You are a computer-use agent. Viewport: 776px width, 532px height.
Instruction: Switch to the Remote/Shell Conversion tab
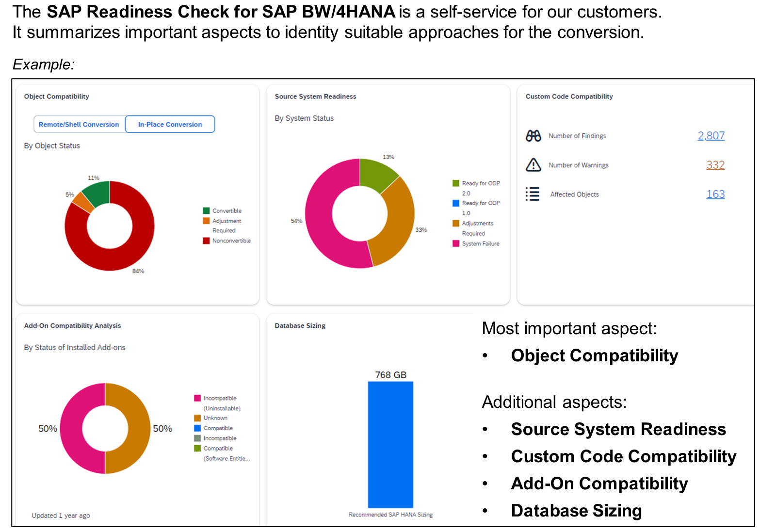pyautogui.click(x=79, y=124)
